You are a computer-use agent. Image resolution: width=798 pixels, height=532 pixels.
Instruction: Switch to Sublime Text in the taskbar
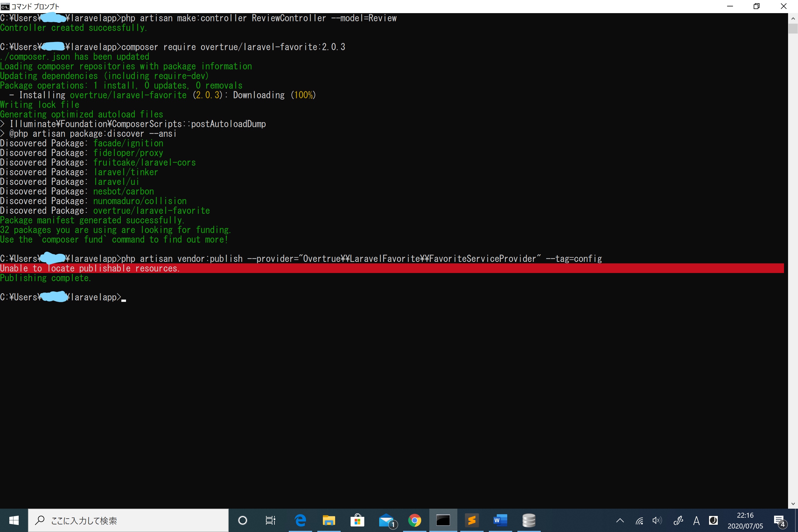click(x=472, y=520)
